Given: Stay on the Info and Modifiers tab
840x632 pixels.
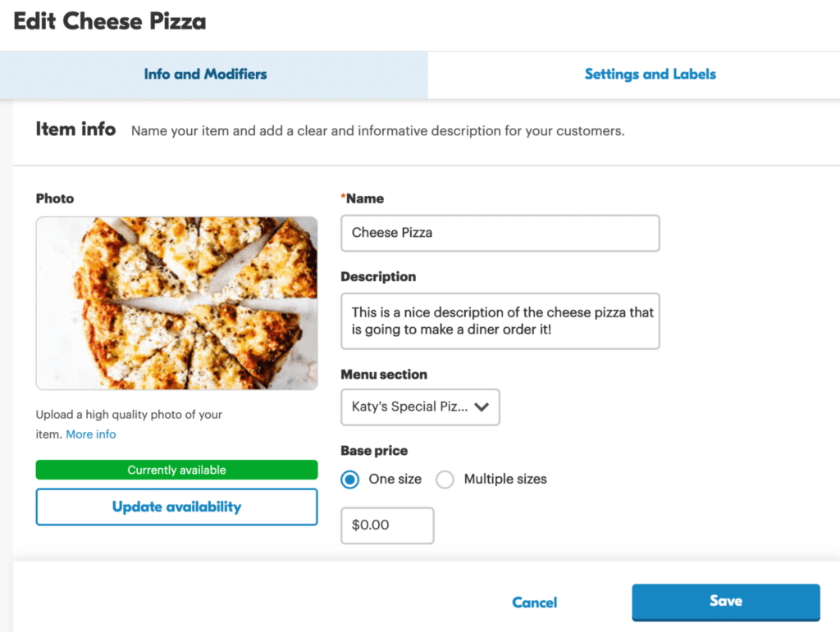Looking at the screenshot, I should tap(204, 74).
